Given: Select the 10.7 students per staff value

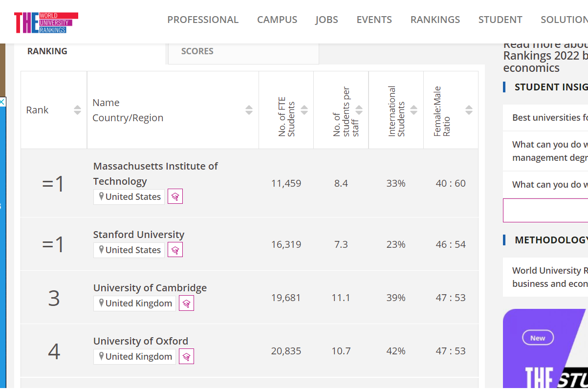Looking at the screenshot, I should (x=341, y=351).
